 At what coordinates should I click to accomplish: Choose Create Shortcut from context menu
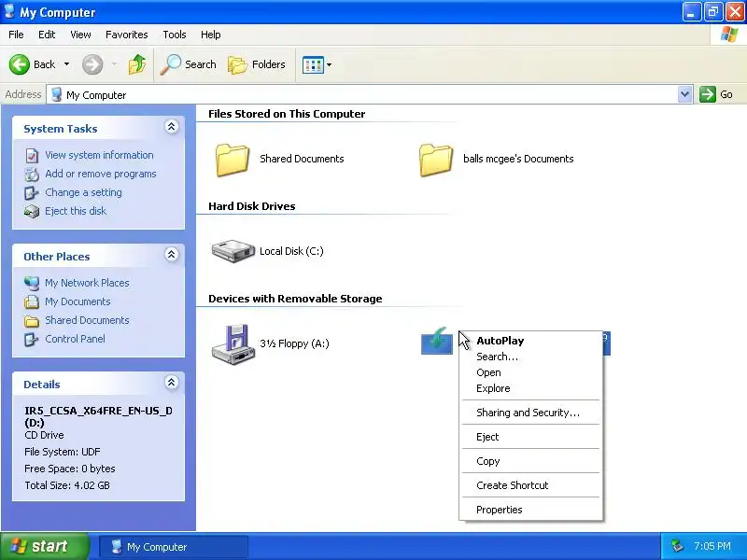pos(530,485)
